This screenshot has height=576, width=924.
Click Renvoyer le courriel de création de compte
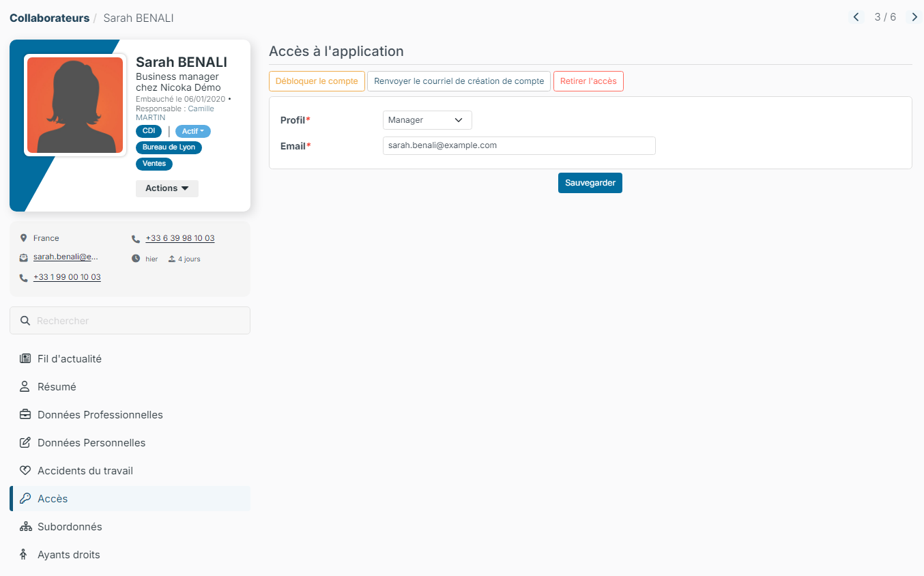[459, 81]
